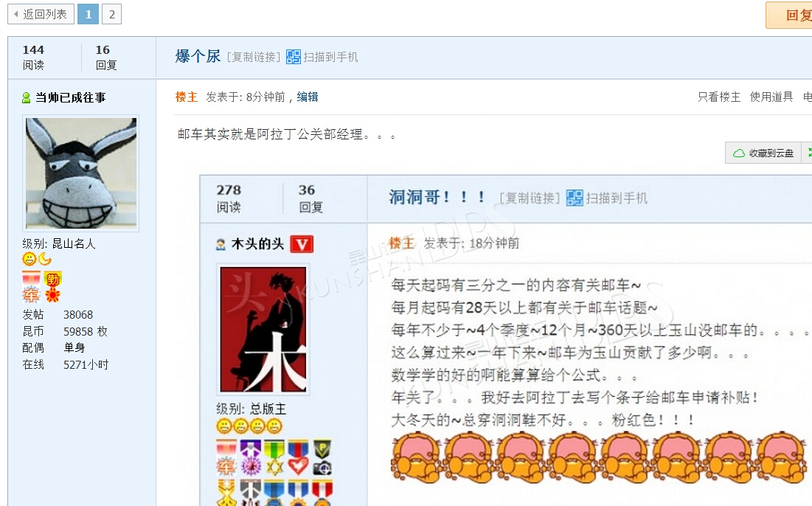Click the 复制链接 copy link
Viewport: 812px width, 506px height.
254,57
